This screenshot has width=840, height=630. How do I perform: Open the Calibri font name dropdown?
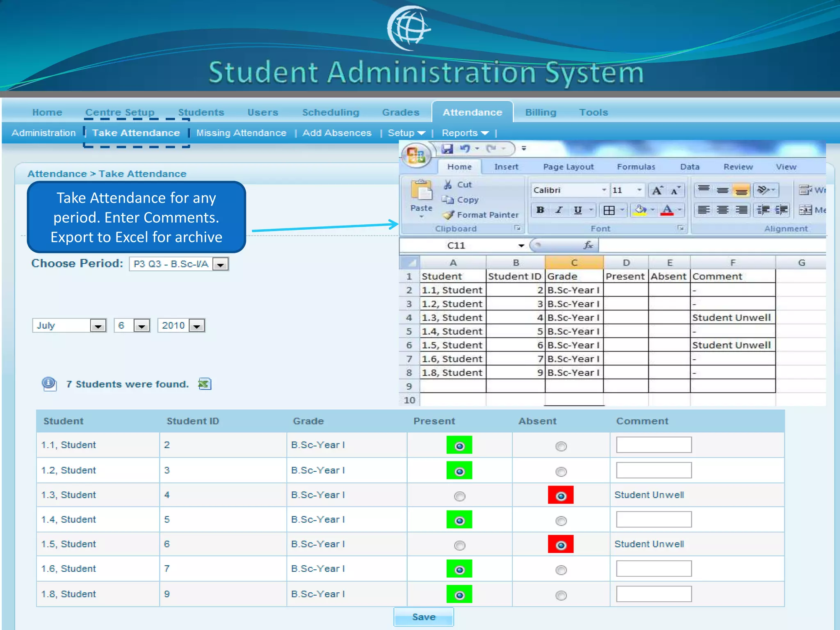pos(604,190)
